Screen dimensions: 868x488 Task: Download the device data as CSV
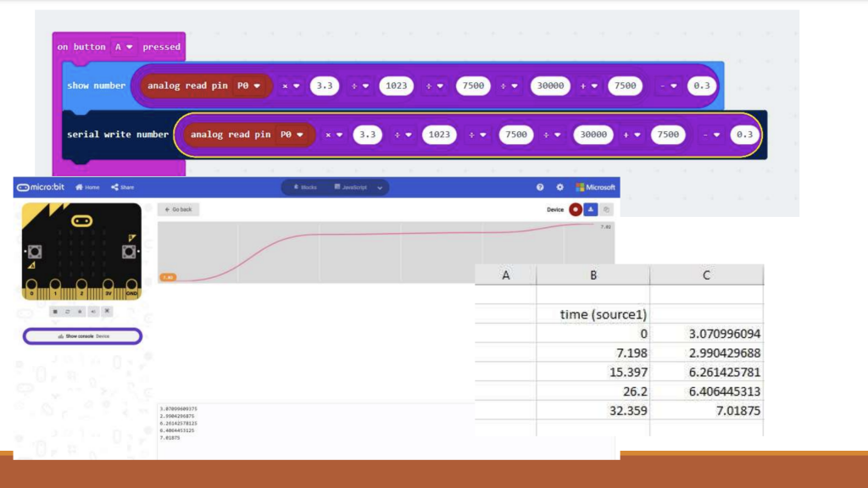(591, 210)
